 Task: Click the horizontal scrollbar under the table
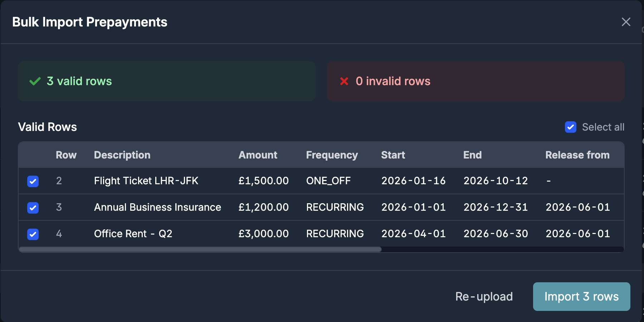pyautogui.click(x=200, y=249)
